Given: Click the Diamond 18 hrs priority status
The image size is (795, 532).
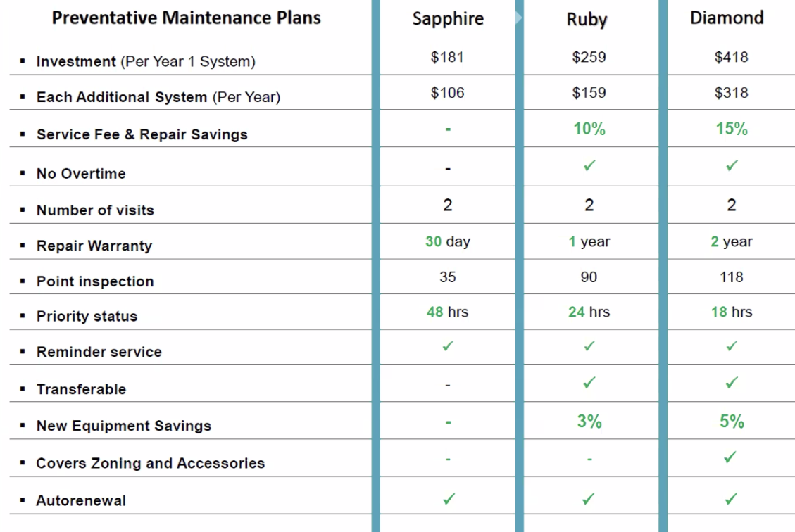Looking at the screenshot, I should pos(732,312).
